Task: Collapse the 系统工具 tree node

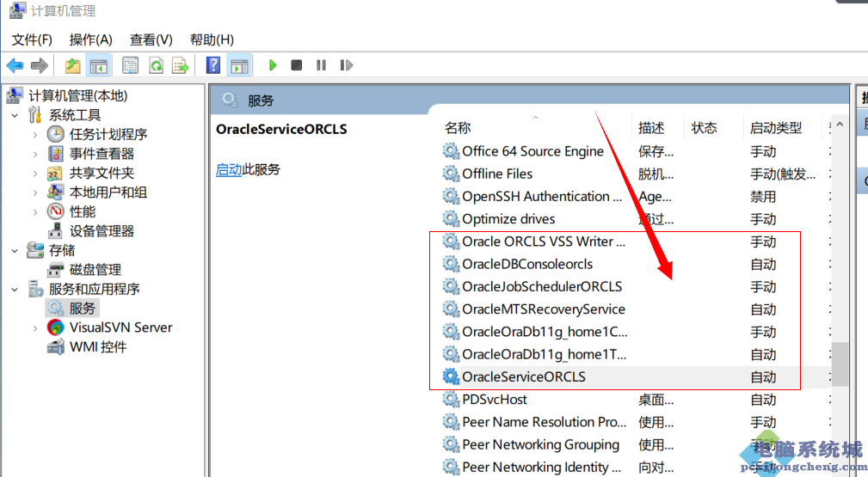Action: tap(15, 116)
